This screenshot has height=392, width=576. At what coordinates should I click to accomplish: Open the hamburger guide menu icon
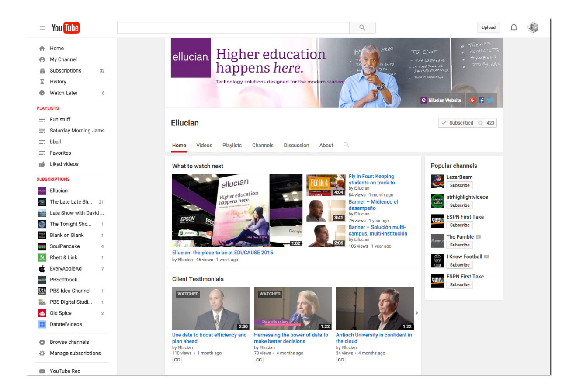pos(42,28)
